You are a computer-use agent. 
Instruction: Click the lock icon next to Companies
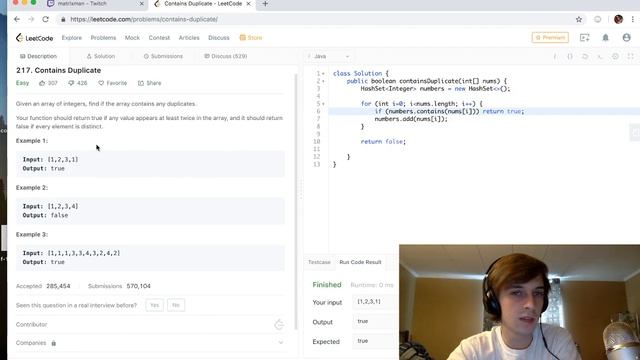[x=53, y=343]
